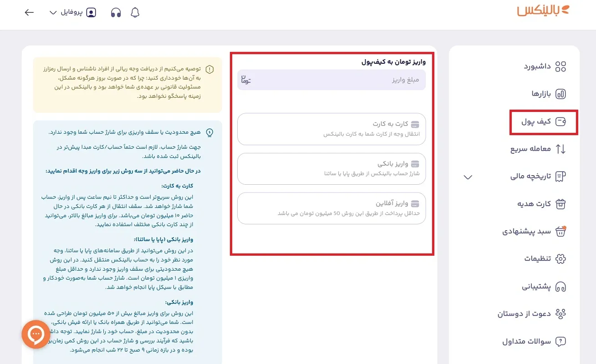The width and height of the screenshot is (596, 364).
Task: Click the پروفایل label in the header
Action: [71, 13]
